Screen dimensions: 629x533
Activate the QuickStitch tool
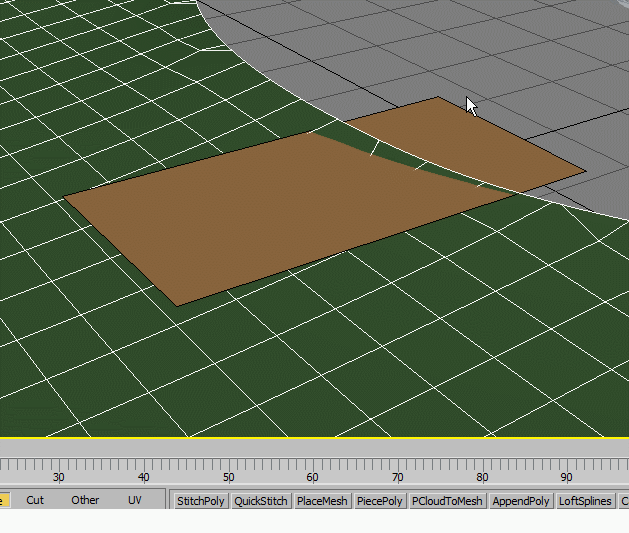coord(261,501)
